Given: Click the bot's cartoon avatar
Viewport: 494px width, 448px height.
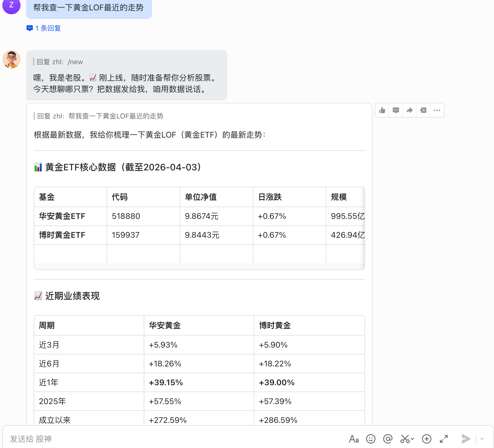Looking at the screenshot, I should pyautogui.click(x=11, y=59).
